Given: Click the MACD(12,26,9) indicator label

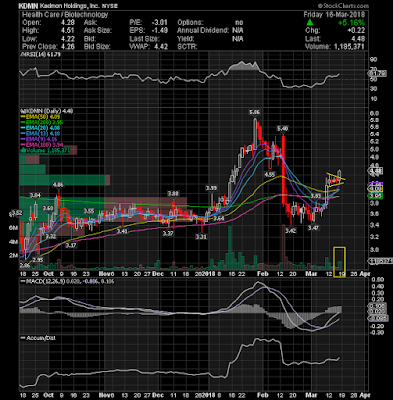Looking at the screenshot, I should pyautogui.click(x=68, y=282).
